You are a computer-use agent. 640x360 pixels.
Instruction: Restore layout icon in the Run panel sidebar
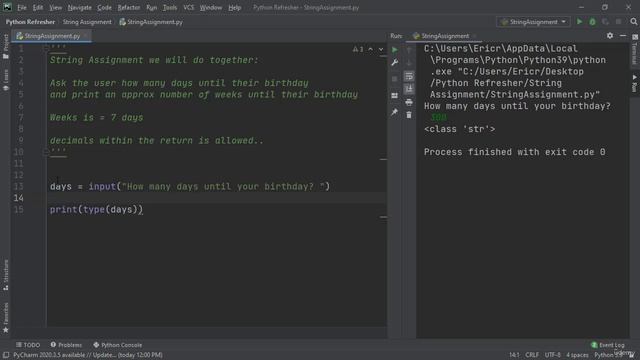[x=395, y=96]
